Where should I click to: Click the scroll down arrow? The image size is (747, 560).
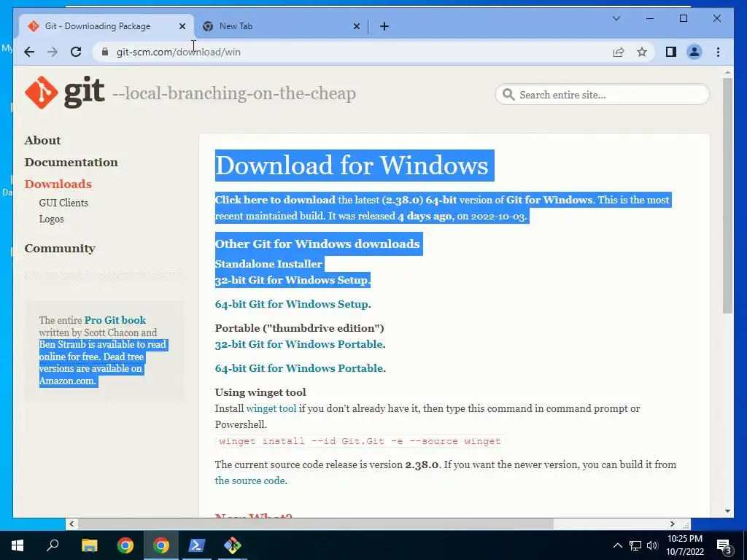pyautogui.click(x=727, y=511)
